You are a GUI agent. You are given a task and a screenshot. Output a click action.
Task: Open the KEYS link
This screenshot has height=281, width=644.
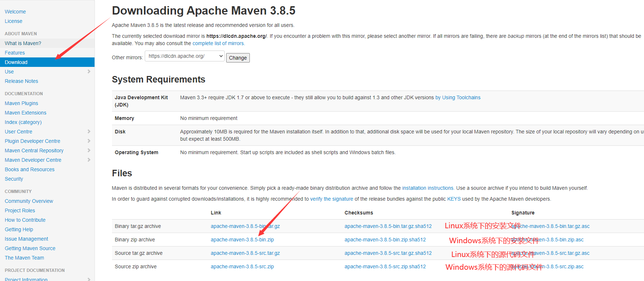(454, 199)
